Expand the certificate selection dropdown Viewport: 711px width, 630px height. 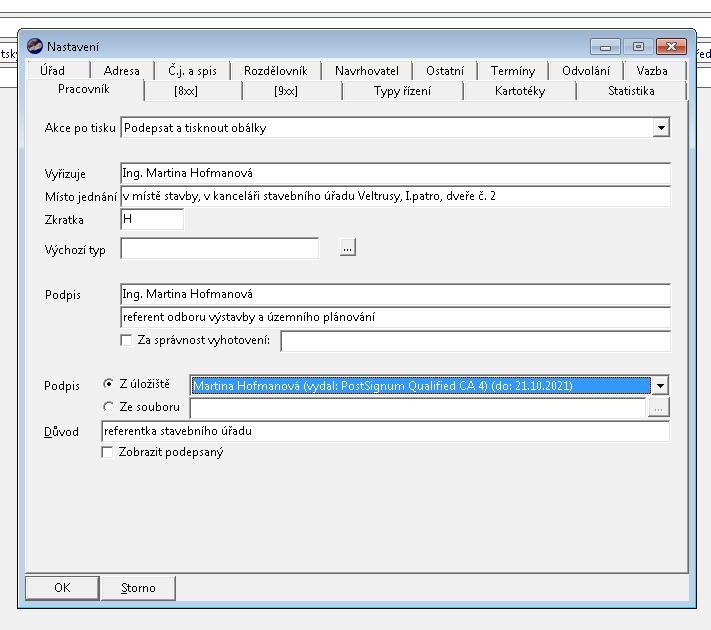(660, 386)
